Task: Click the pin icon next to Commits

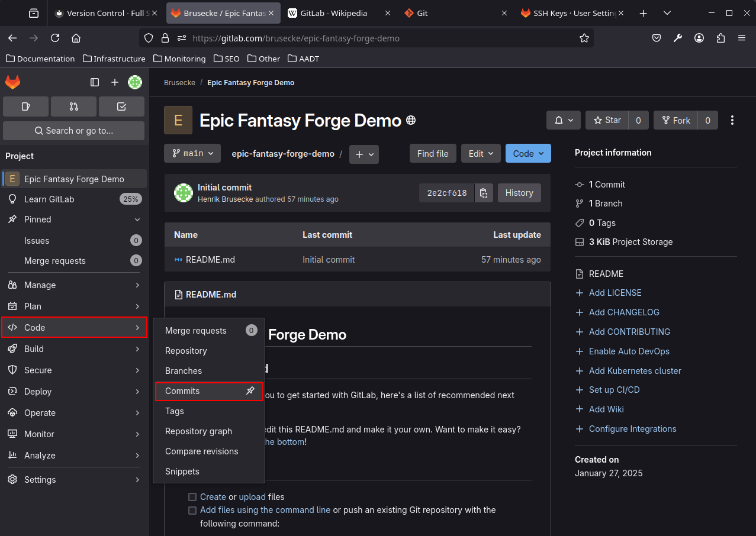Action: pos(250,390)
